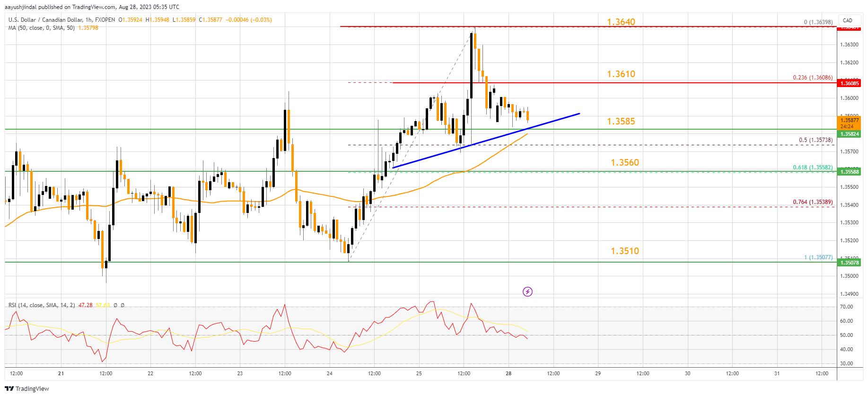Select the 0.764 (1.35389) Fibonacci label
This screenshot has height=397, width=868.
813,202
